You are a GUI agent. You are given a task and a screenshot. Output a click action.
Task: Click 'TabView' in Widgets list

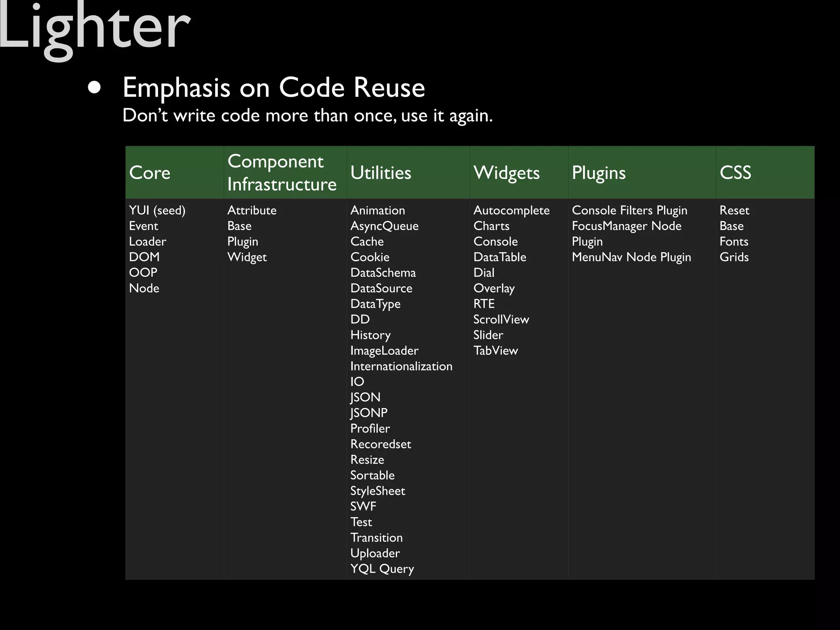496,351
